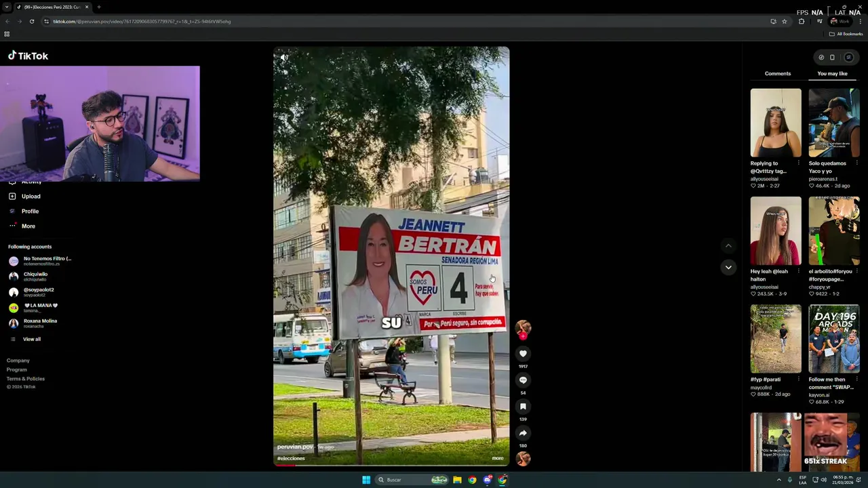Open options for Follow me then comment video
Viewport: 868px width, 488px height.
coord(856,380)
